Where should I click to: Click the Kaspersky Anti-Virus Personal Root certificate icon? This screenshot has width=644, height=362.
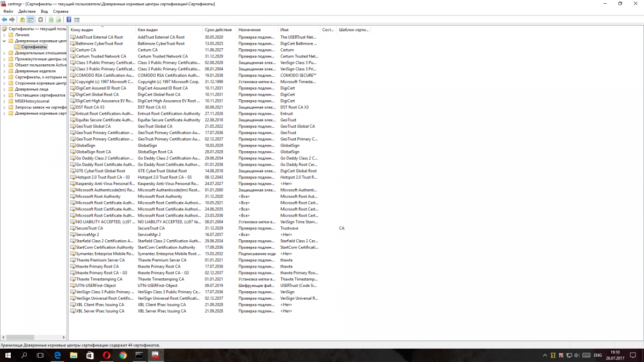click(72, 183)
